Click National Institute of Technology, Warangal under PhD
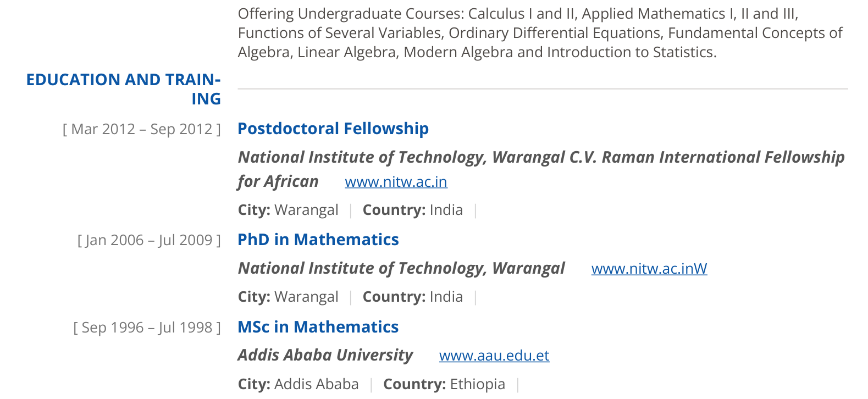 coord(401,268)
